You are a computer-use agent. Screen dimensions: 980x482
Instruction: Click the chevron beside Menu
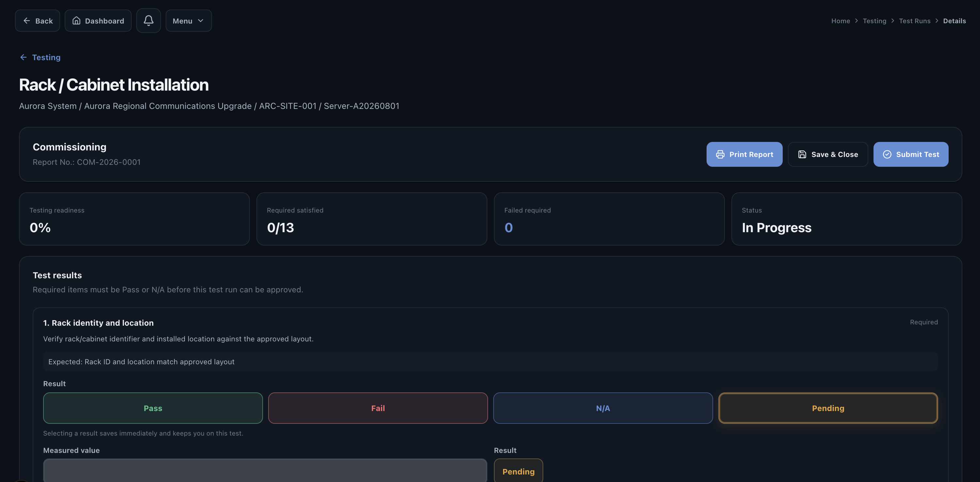[x=201, y=21]
